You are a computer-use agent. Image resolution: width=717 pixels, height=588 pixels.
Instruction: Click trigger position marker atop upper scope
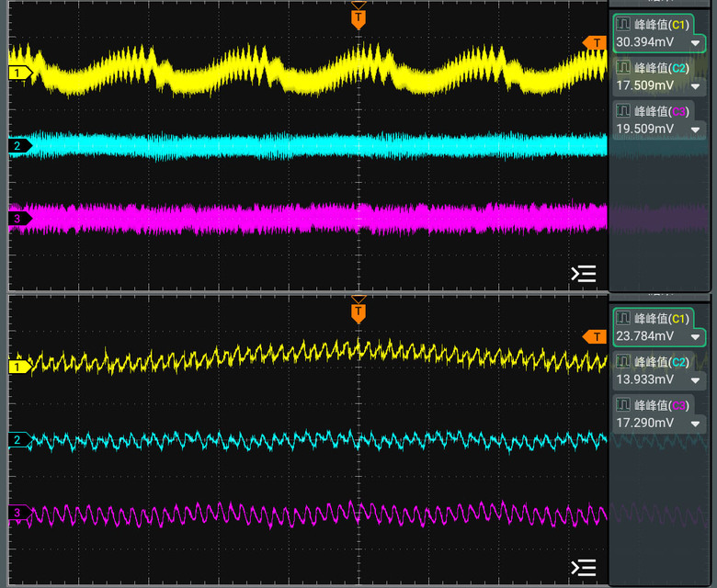pos(358,19)
